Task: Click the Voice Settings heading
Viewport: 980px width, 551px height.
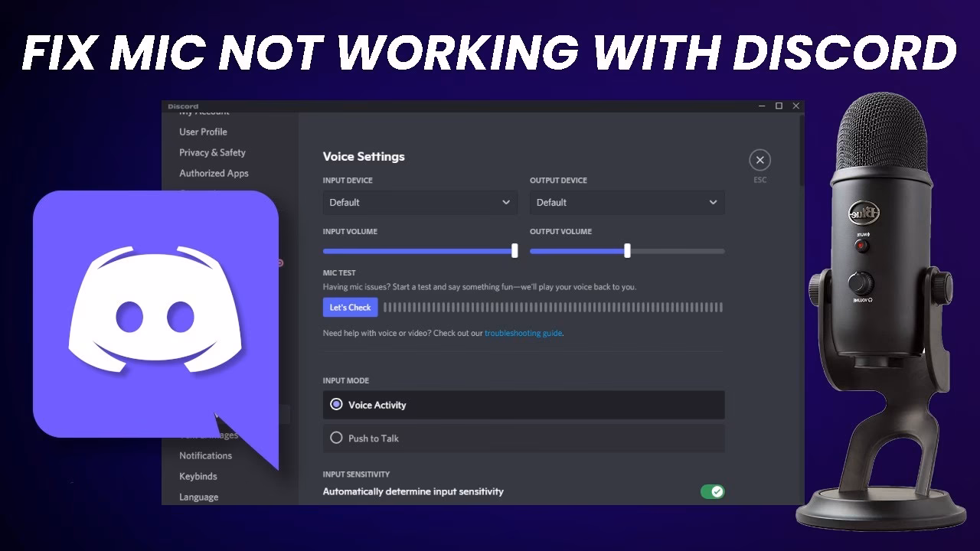Action: (364, 156)
